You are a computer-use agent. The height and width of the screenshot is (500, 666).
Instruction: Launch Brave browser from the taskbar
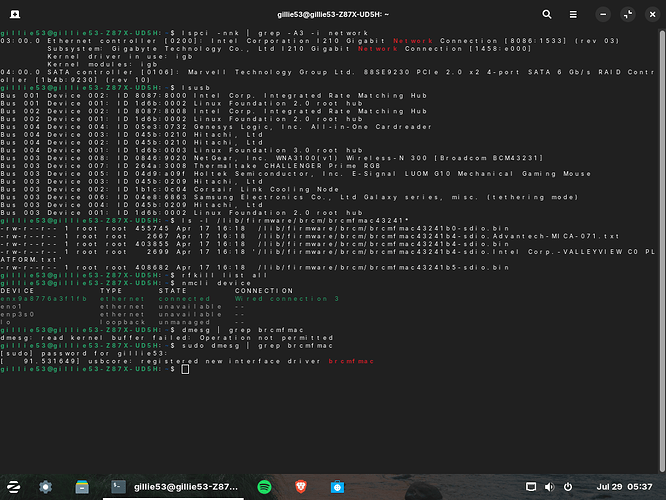[x=301, y=487]
